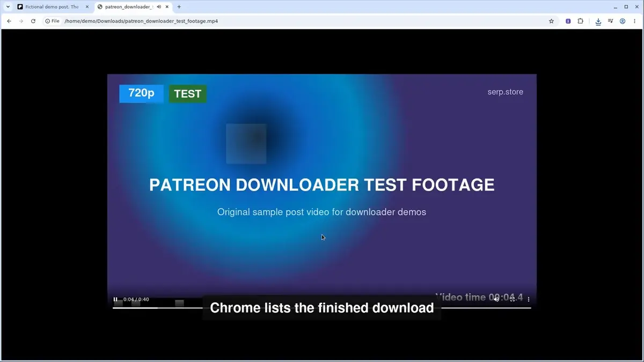Open the media controls music-note icon
This screenshot has height=362, width=644.
pyautogui.click(x=611, y=21)
